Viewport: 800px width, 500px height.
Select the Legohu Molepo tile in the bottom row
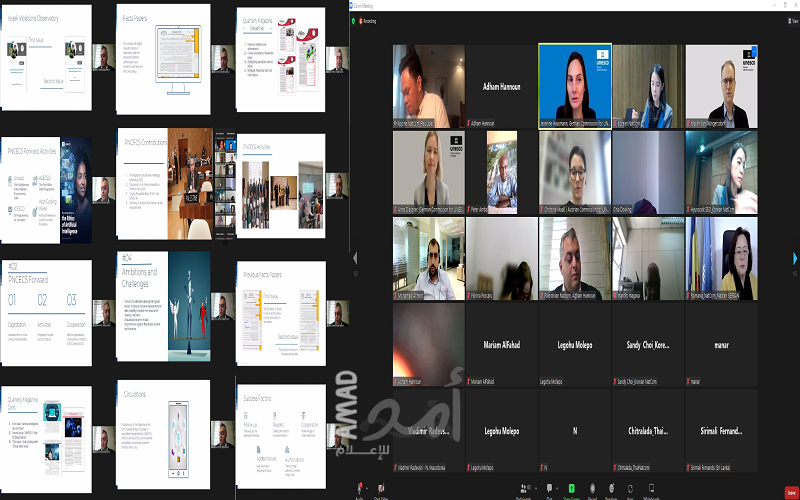[x=501, y=431]
